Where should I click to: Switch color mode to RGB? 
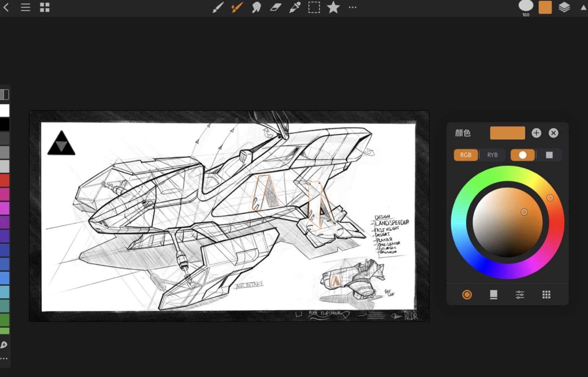[x=466, y=155]
